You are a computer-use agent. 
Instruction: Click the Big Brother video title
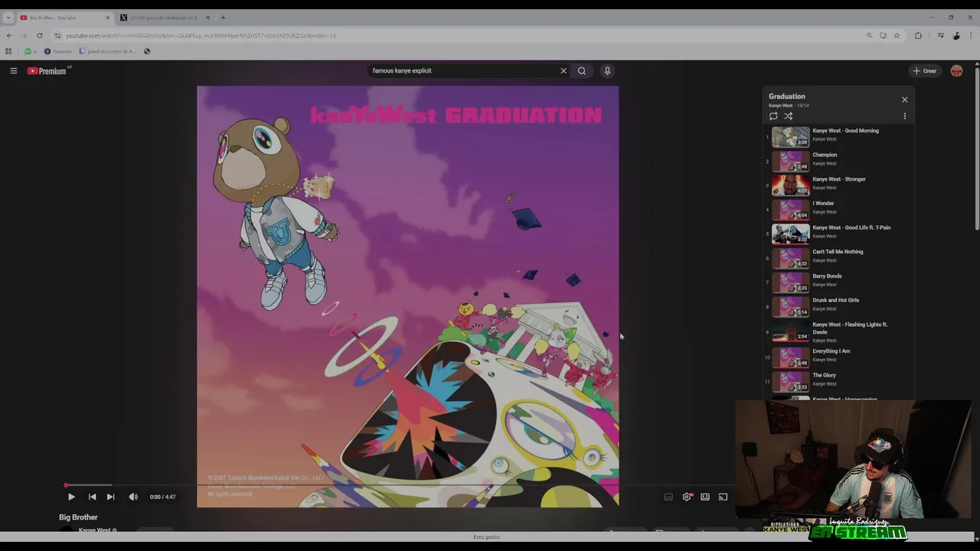point(78,517)
